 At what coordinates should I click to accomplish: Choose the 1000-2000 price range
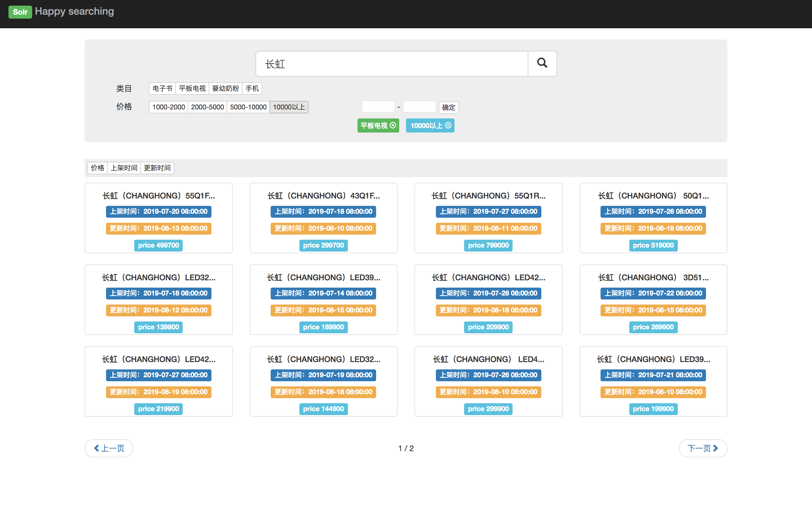(168, 107)
